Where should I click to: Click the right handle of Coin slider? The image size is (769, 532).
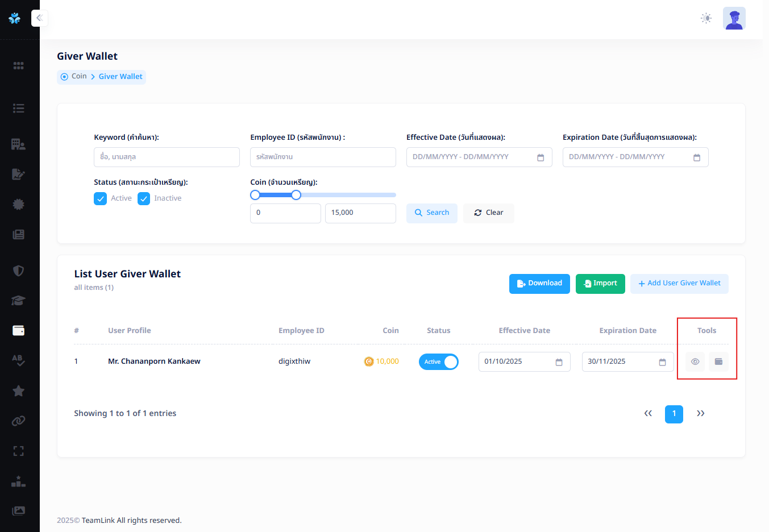(x=296, y=195)
